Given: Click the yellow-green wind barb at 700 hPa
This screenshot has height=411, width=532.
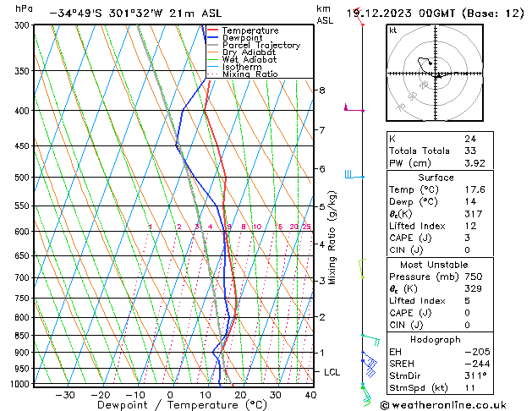Looking at the screenshot, I should pyautogui.click(x=362, y=269).
